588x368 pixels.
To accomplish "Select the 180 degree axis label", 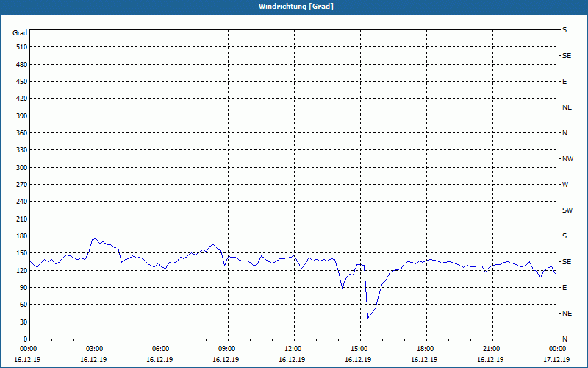I will (22, 236).
